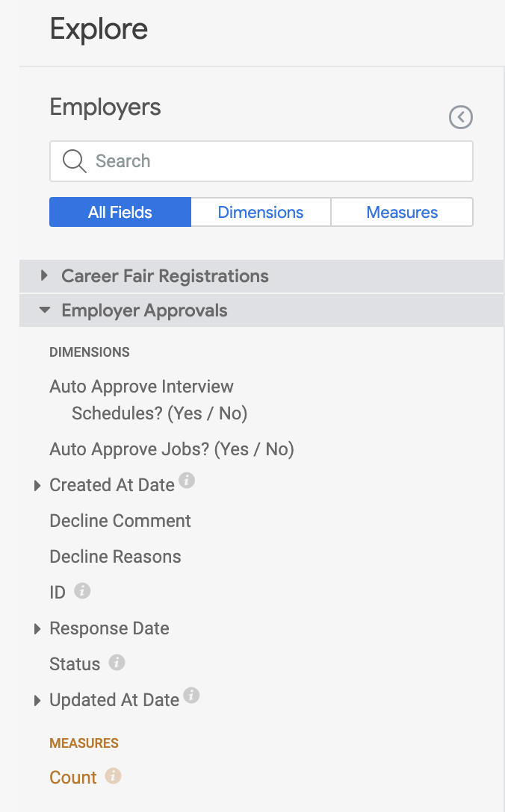Show info icon next to Status

click(117, 662)
